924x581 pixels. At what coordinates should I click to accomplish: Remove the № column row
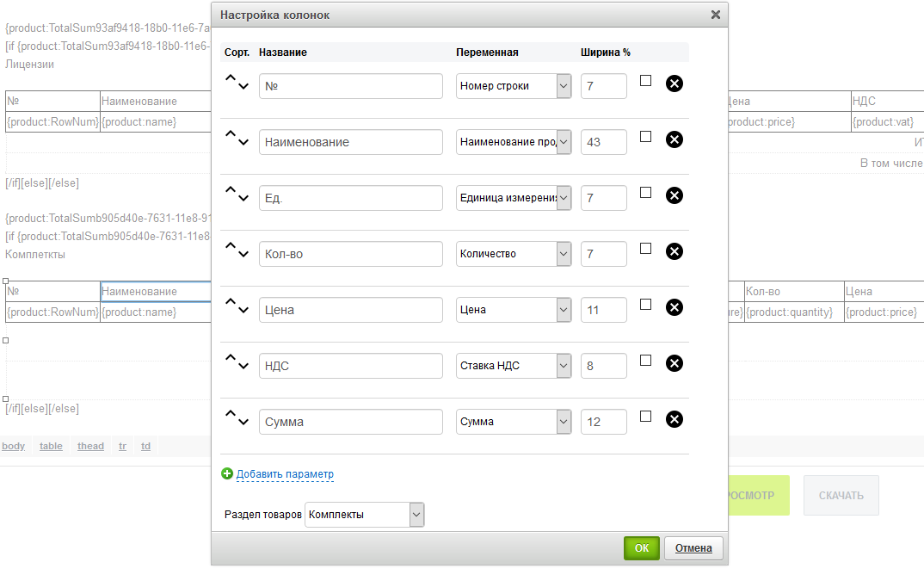coord(675,83)
